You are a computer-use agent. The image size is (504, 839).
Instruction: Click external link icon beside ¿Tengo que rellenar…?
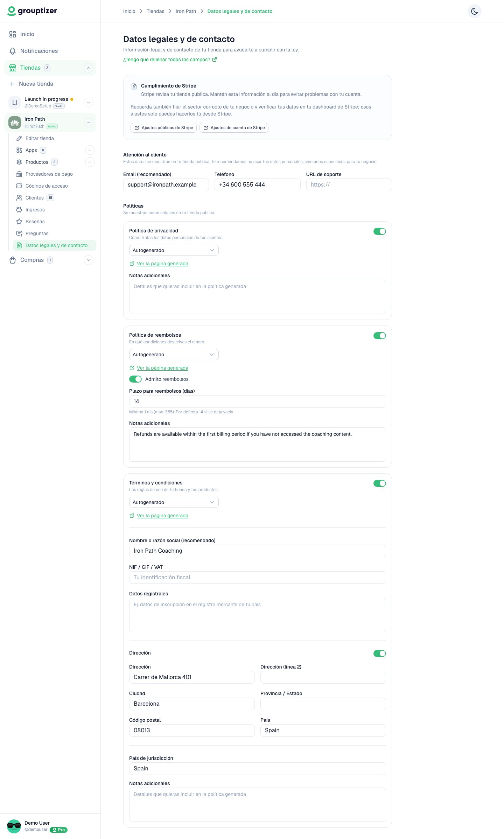(x=215, y=60)
